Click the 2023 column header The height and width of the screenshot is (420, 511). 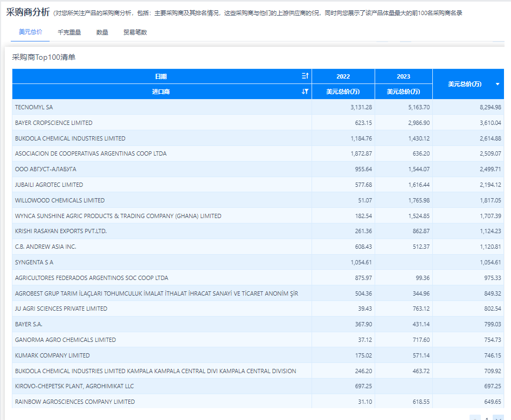[403, 76]
